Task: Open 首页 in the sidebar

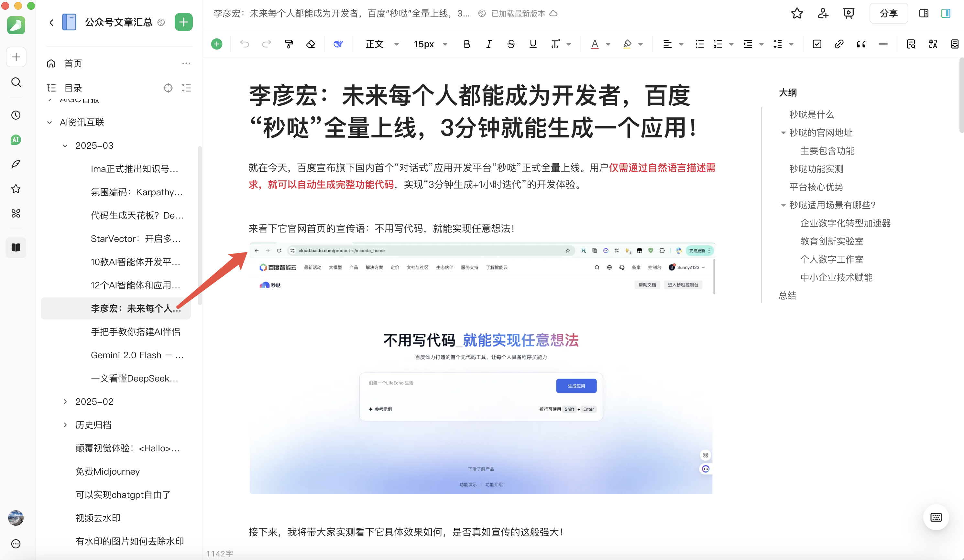Action: (73, 63)
